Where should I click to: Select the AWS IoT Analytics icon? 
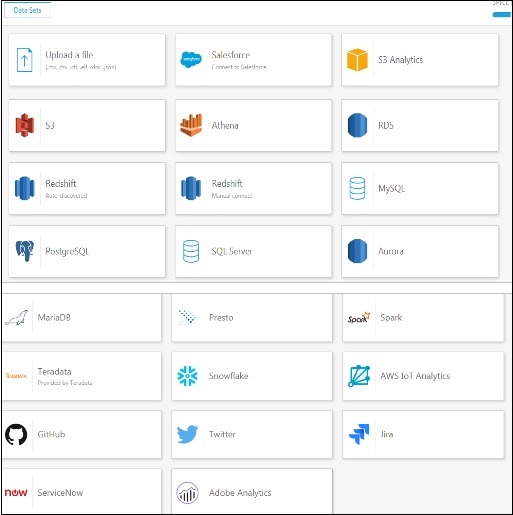click(359, 376)
